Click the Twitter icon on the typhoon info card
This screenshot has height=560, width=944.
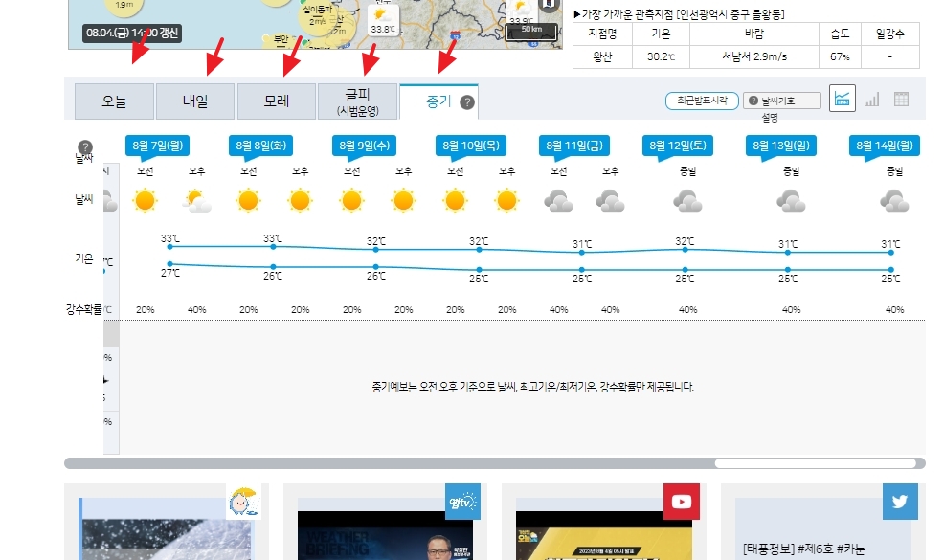point(899,501)
